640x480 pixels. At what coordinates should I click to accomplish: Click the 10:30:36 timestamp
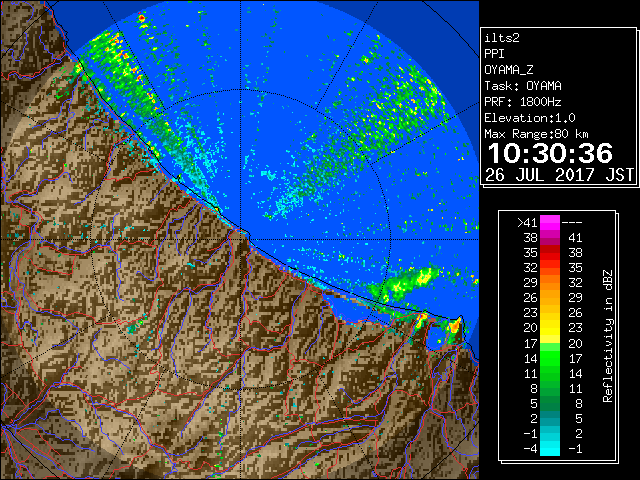(550, 153)
